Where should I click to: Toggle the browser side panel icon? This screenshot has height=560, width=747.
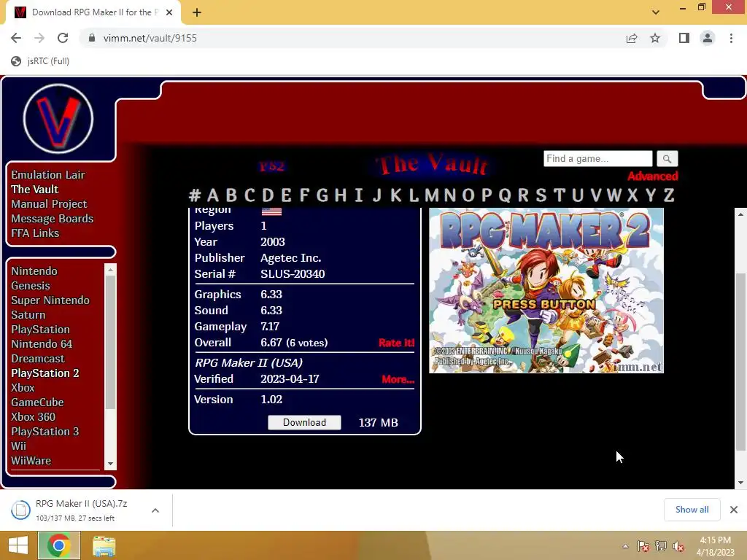684,38
